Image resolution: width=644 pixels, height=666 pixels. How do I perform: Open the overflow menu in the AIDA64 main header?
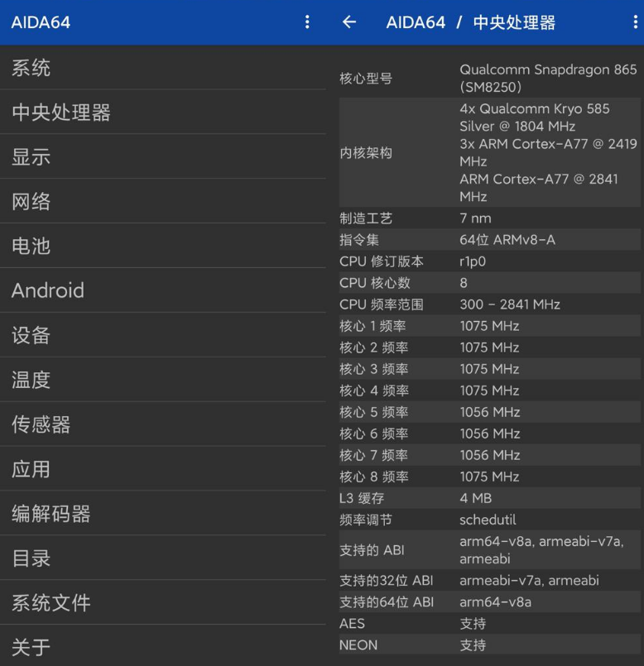[x=307, y=22]
